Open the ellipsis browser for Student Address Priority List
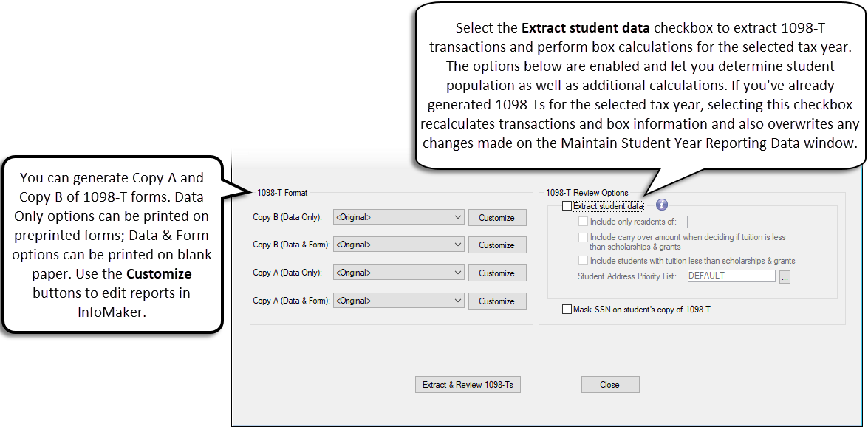This screenshot has width=868, height=427. (785, 276)
